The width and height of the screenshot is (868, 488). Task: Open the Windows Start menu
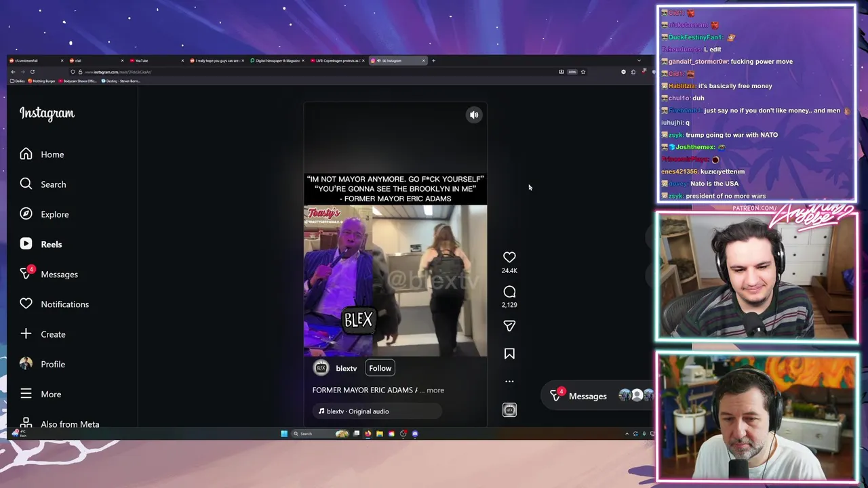284,434
